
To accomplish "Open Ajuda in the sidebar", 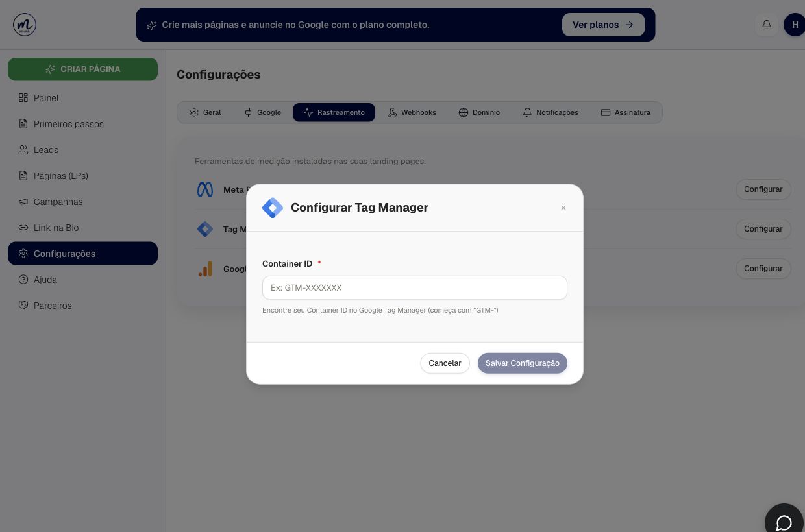I will coord(82,280).
